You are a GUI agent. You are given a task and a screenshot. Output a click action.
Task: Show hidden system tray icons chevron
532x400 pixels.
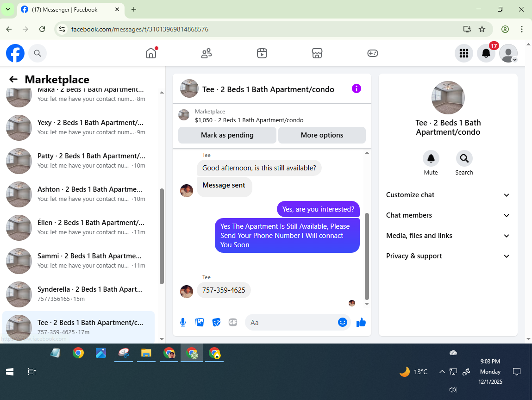click(x=442, y=372)
